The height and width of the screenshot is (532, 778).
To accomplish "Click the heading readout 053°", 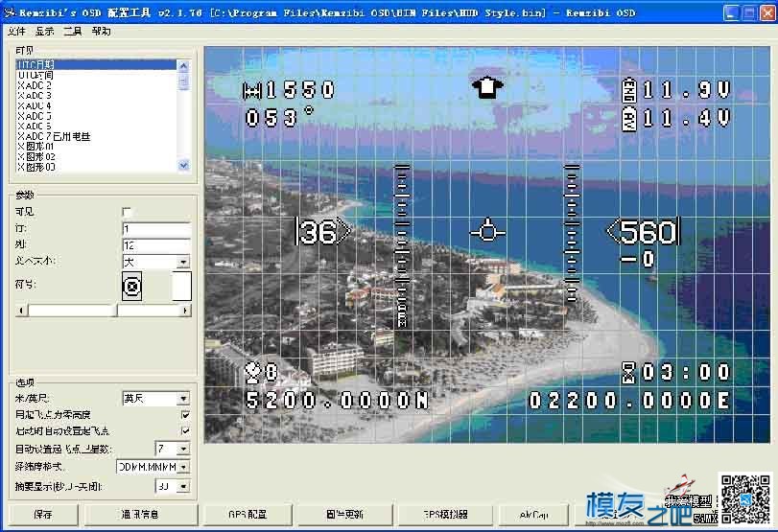I will (x=279, y=118).
